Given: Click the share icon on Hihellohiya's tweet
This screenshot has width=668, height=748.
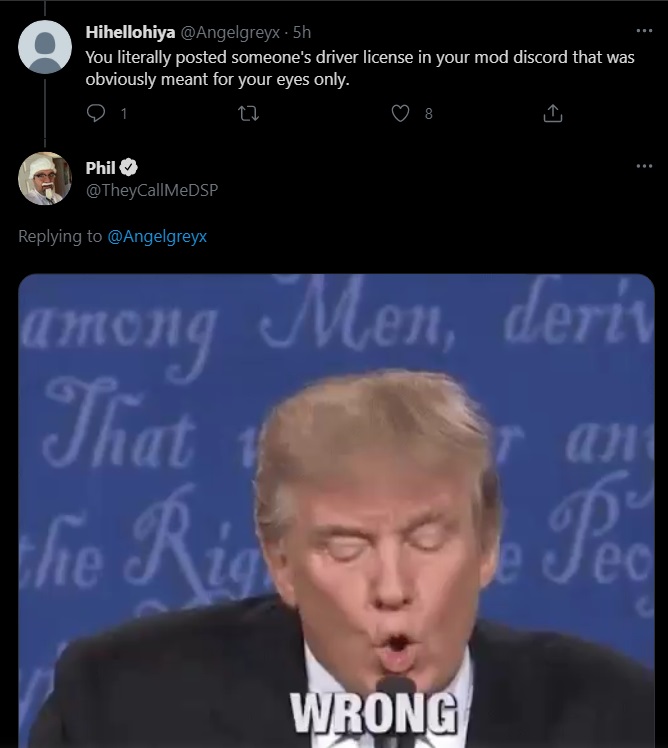Looking at the screenshot, I should click(x=553, y=113).
